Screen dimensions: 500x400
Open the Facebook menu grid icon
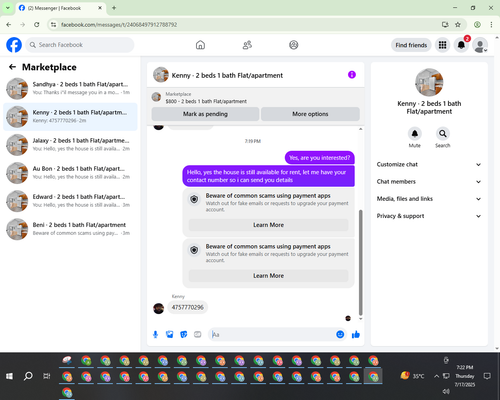coord(442,45)
